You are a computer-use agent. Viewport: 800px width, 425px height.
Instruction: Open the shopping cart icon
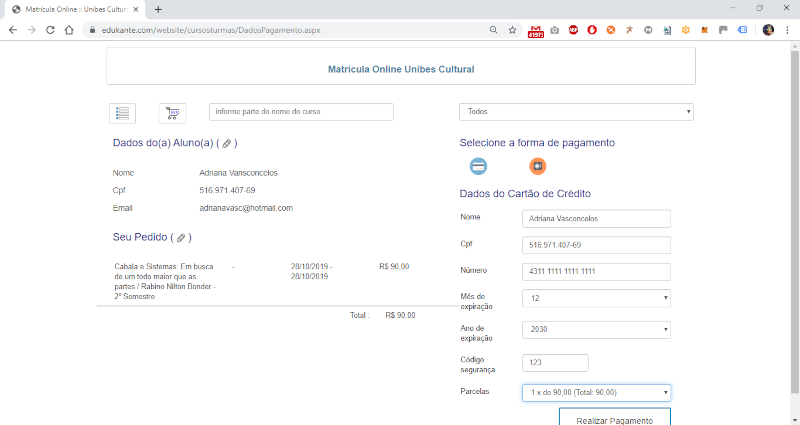pyautogui.click(x=172, y=113)
